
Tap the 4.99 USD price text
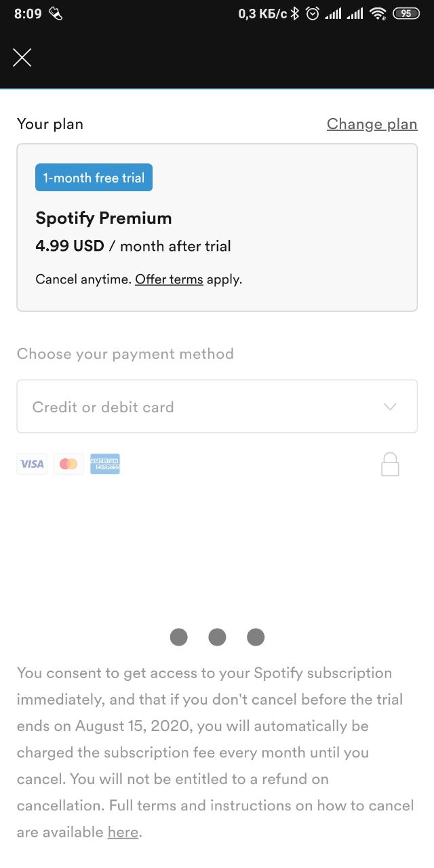pyautogui.click(x=70, y=246)
